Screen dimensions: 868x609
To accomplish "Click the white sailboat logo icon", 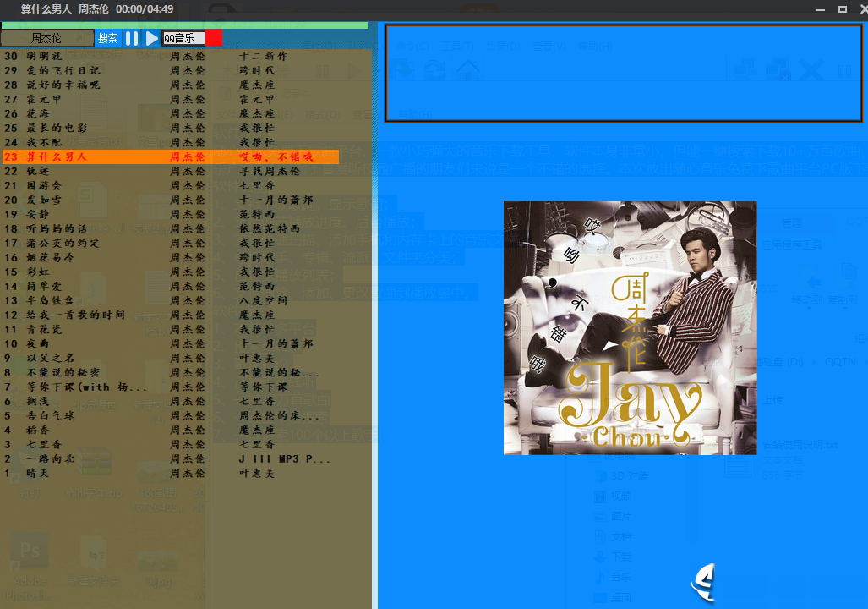I will tap(703, 583).
